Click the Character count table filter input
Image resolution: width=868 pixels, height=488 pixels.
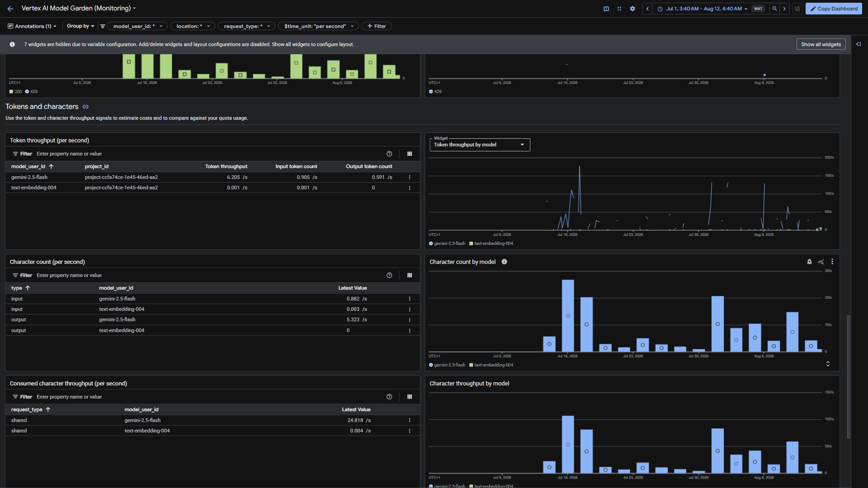click(x=208, y=275)
